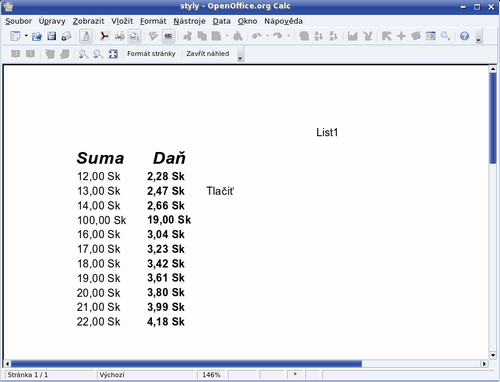Viewport: 500px width, 382px height.
Task: Toggle the AutoSpellcheck ABC icon
Action: click(x=168, y=36)
